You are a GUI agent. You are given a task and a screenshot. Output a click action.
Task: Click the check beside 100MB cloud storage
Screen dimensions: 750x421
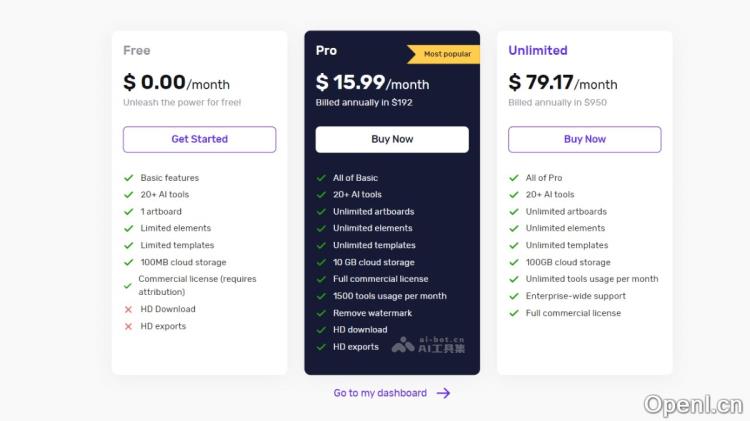click(x=128, y=262)
